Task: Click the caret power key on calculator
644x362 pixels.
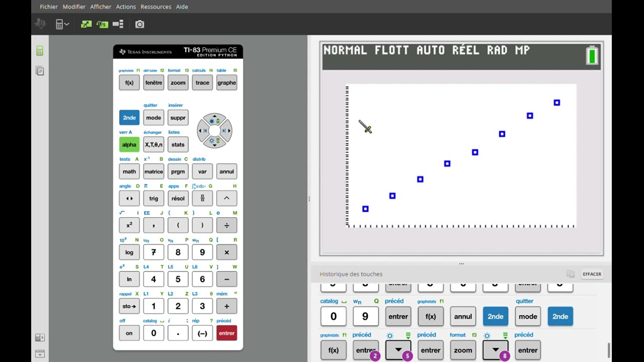Action: click(226, 198)
